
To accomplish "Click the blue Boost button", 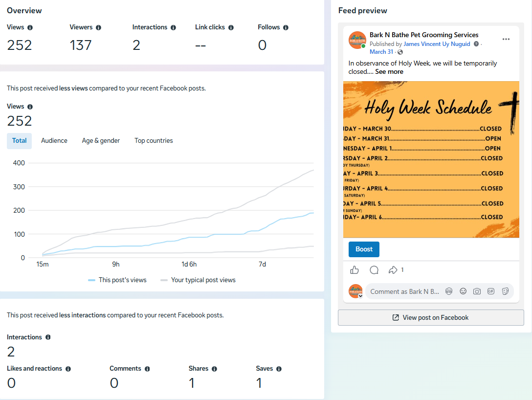I will coord(364,249).
